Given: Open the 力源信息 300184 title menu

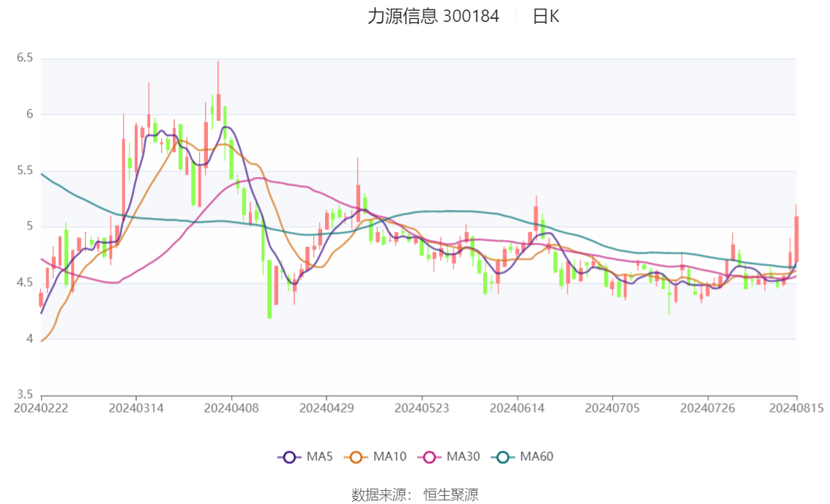Looking at the screenshot, I should [433, 16].
